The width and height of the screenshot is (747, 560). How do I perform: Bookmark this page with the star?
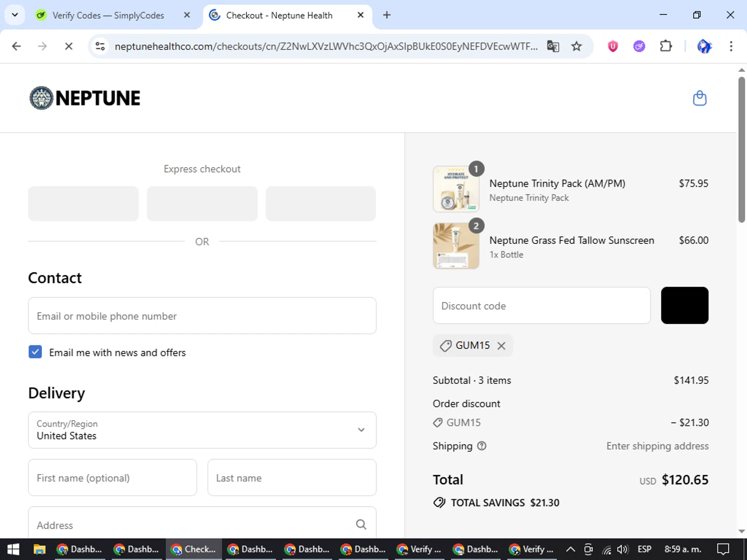pos(577,46)
